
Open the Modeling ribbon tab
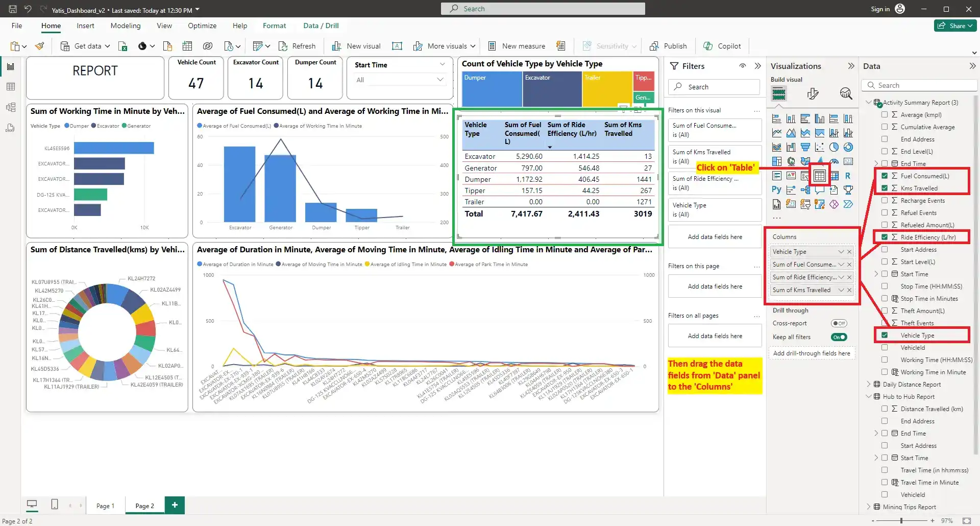tap(125, 26)
